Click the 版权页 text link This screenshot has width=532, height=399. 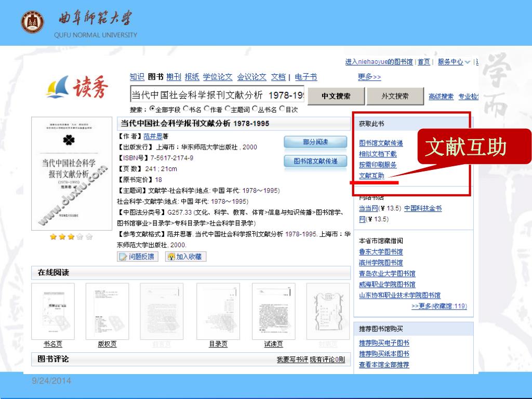(x=107, y=344)
